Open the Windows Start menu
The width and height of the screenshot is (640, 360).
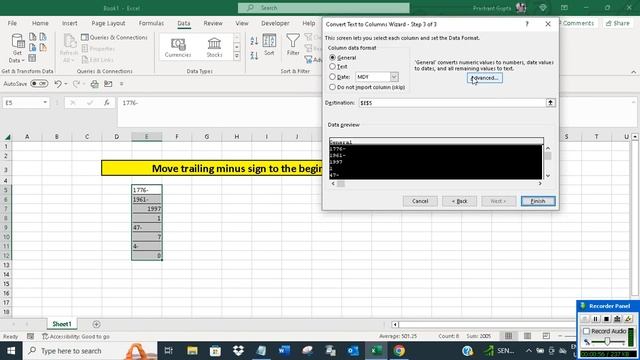[11, 351]
